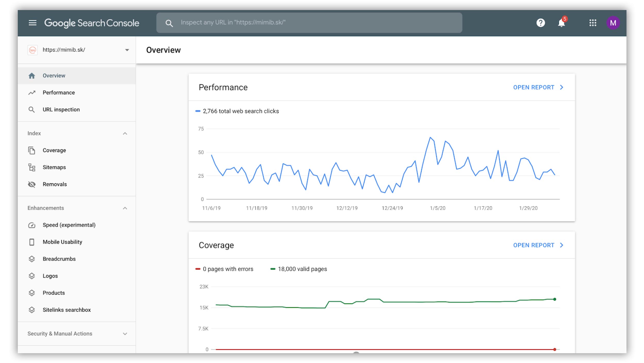Open URL inspection in the sidebar
This screenshot has height=363, width=644.
pos(77,109)
